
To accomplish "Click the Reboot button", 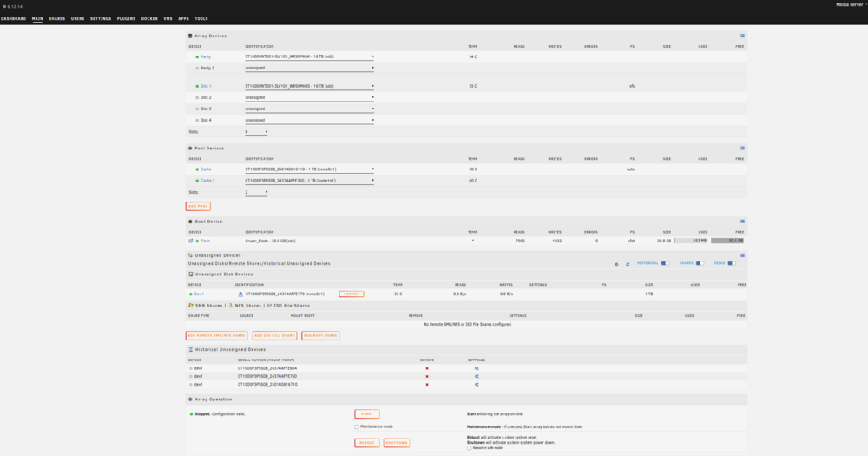I will [x=367, y=443].
